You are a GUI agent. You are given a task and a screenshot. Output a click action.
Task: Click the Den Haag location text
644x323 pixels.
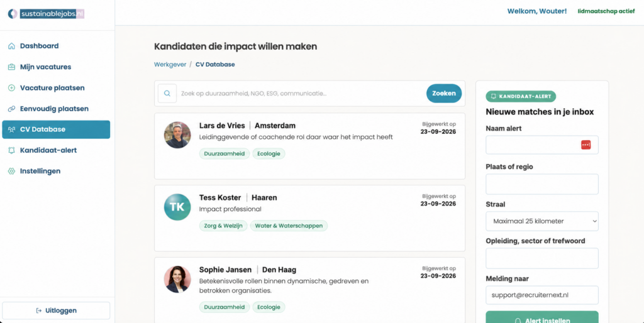pyautogui.click(x=279, y=270)
